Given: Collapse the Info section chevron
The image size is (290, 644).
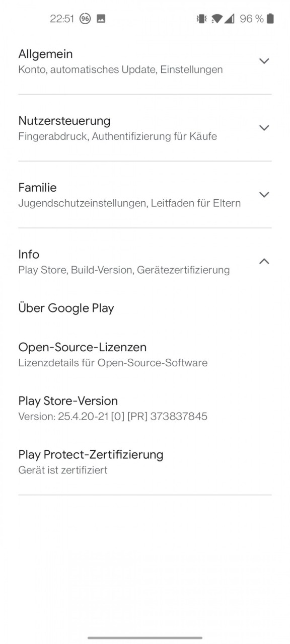Looking at the screenshot, I should point(264,261).
